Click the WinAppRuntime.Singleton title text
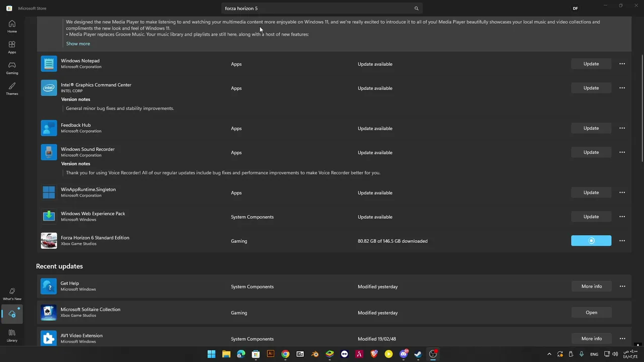 point(88,190)
